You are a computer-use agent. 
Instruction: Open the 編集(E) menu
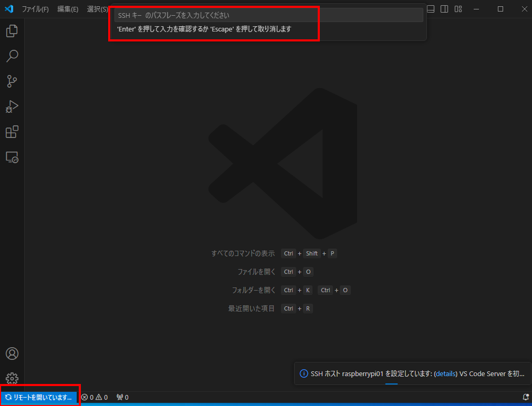point(67,9)
